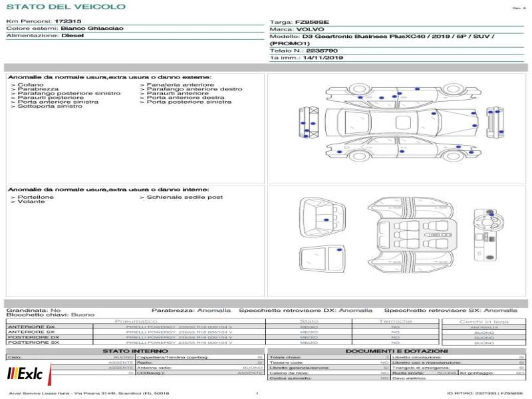The image size is (532, 399).
Task: Click the Ruota scorta field
Action: coord(424,373)
